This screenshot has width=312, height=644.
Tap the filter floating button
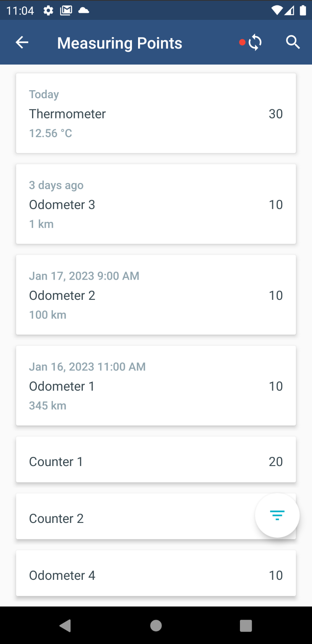pyautogui.click(x=277, y=515)
